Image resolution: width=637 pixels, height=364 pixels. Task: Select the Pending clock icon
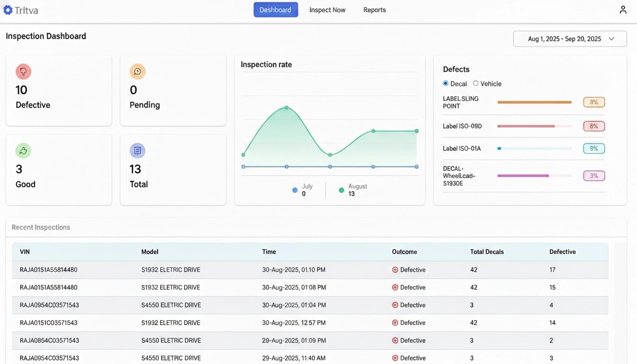(137, 72)
